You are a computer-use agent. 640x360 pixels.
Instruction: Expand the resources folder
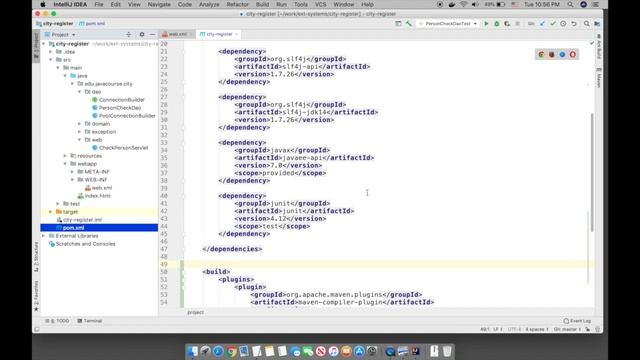(x=65, y=156)
